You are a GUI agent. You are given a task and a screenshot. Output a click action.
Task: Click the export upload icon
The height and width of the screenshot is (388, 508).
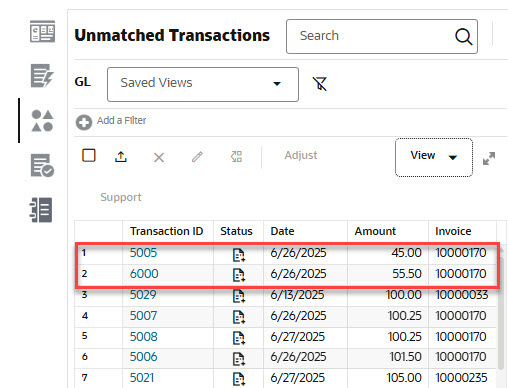(x=121, y=156)
